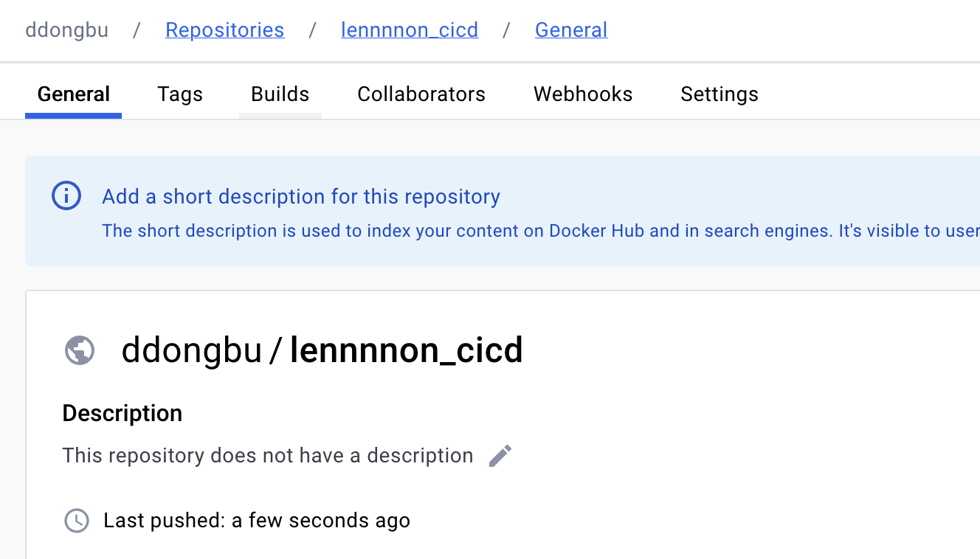Image resolution: width=980 pixels, height=559 pixels.
Task: Open the Builds tab
Action: (280, 94)
